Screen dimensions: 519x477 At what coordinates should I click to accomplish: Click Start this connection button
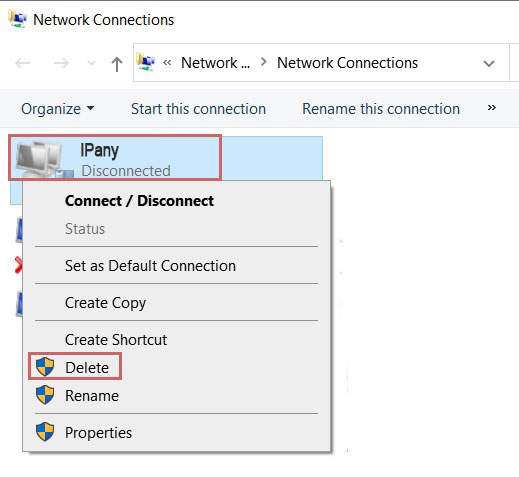(x=199, y=109)
